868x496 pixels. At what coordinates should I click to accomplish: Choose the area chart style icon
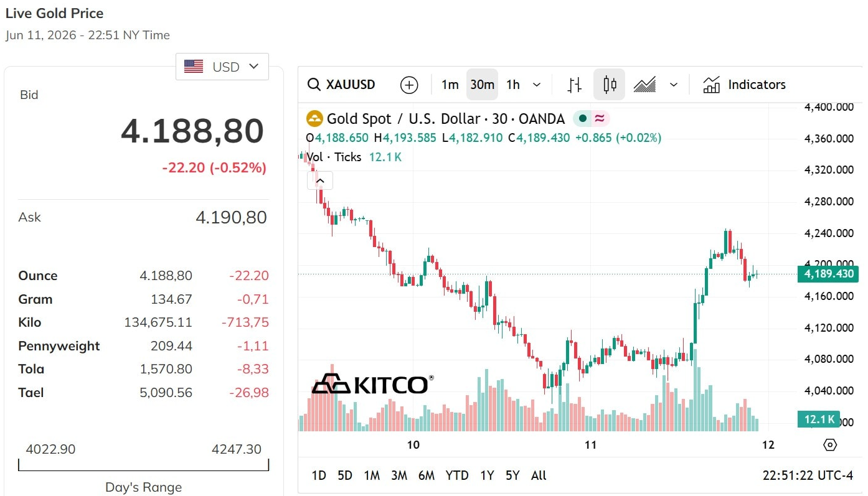pos(644,85)
